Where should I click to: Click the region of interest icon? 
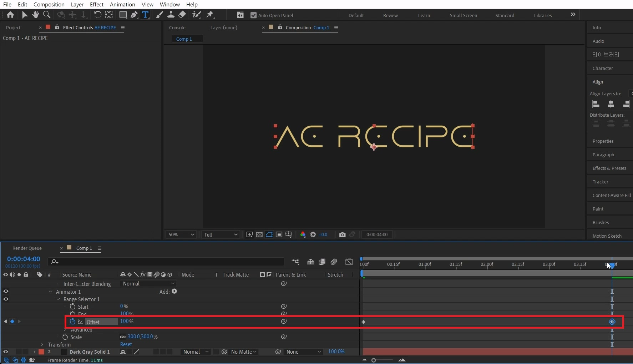click(279, 234)
